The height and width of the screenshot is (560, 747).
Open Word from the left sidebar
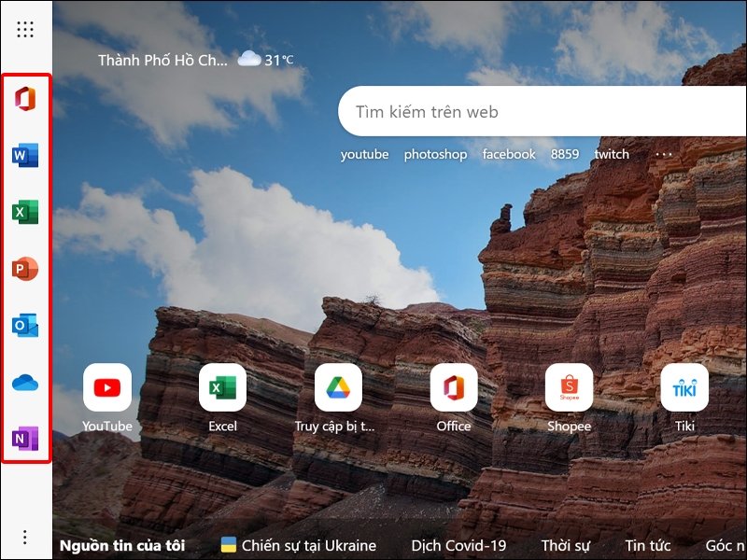point(25,156)
